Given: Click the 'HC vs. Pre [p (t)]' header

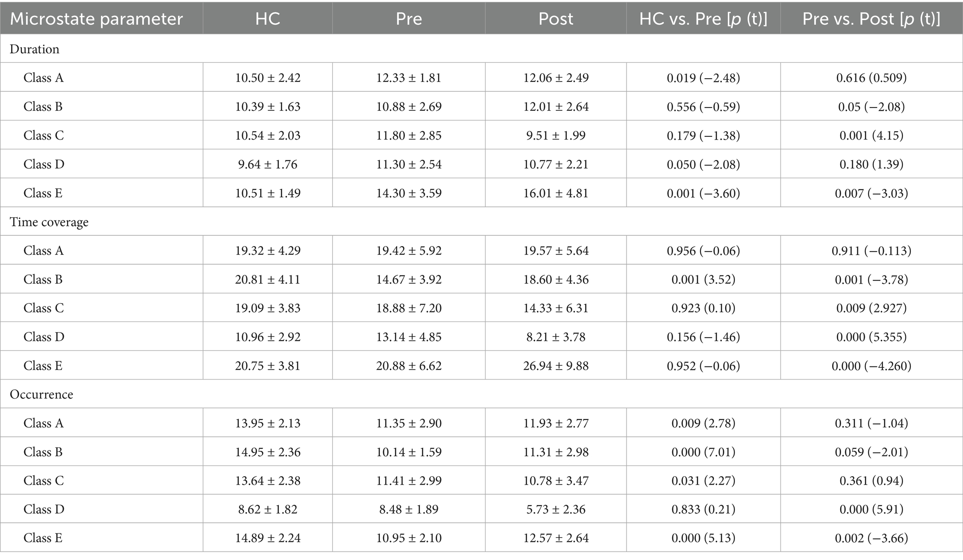Looking at the screenshot, I should click(x=703, y=19).
